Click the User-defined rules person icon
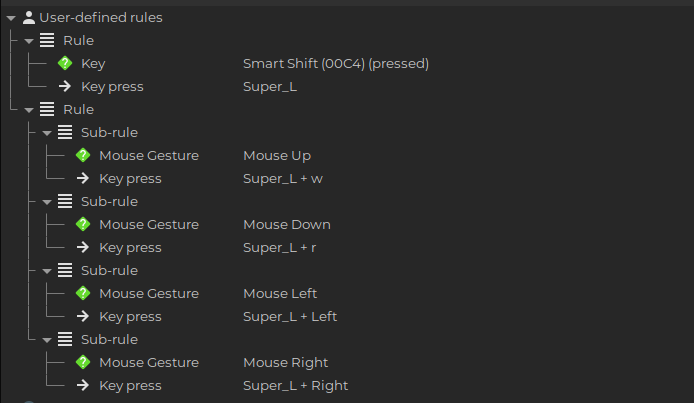This screenshot has height=403, width=694. (29, 18)
